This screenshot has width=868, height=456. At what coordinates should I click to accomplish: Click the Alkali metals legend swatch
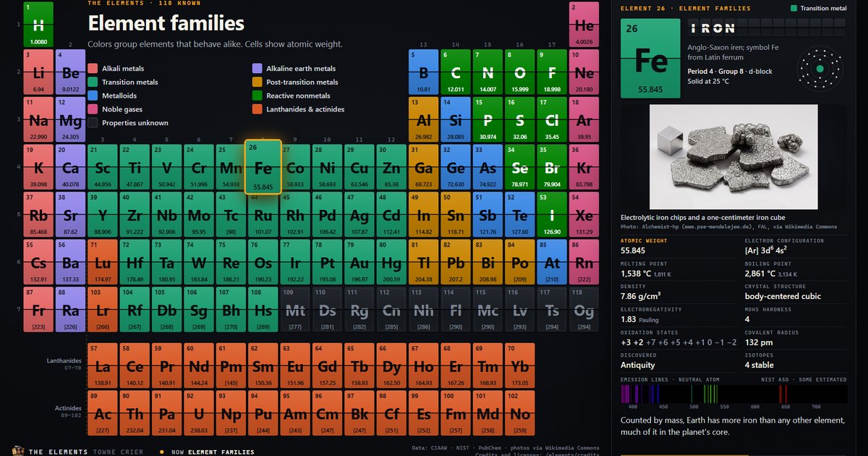pos(93,69)
